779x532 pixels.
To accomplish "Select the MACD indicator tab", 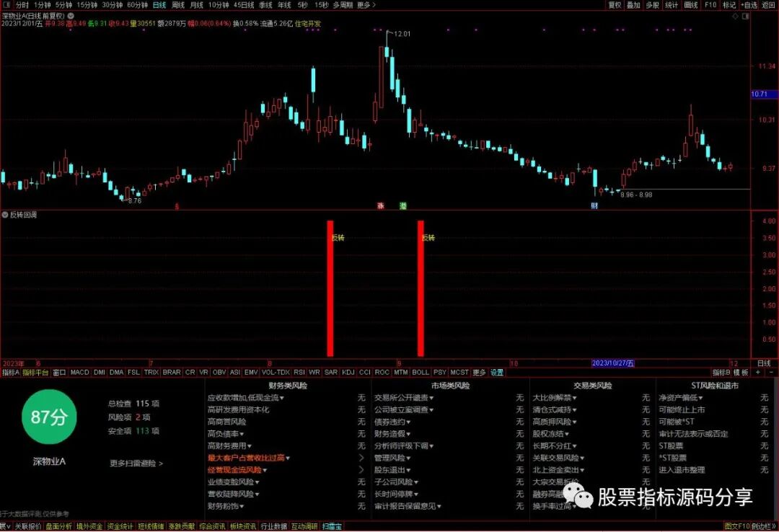I will [x=79, y=372].
